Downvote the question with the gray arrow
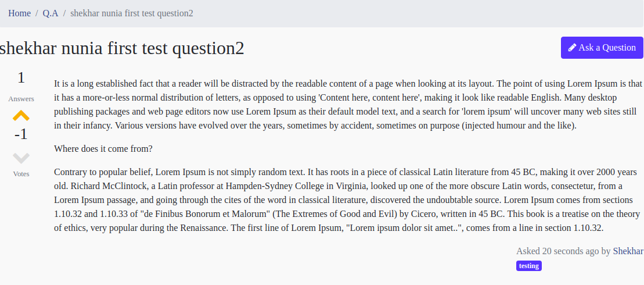The height and width of the screenshot is (285, 644). click(x=21, y=158)
